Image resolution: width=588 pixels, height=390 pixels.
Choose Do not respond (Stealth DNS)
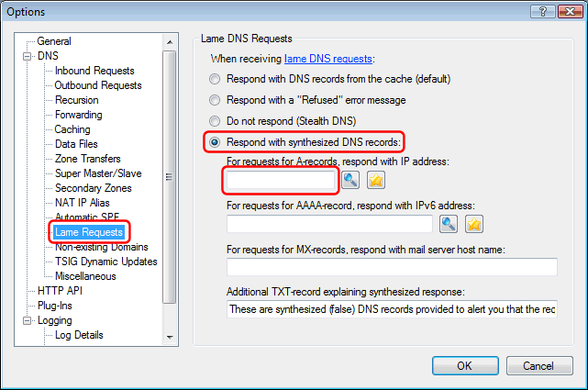coord(215,121)
